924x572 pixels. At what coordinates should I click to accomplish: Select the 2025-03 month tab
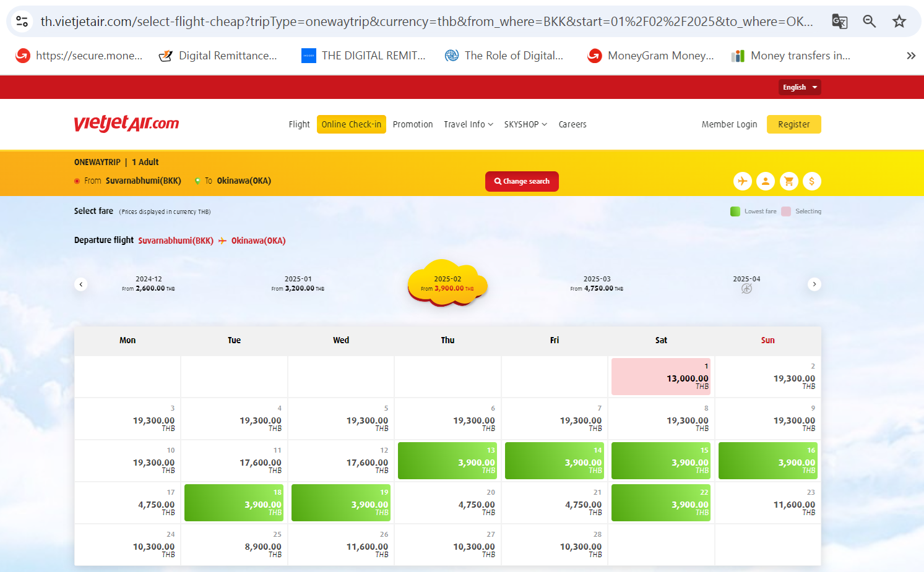[597, 283]
